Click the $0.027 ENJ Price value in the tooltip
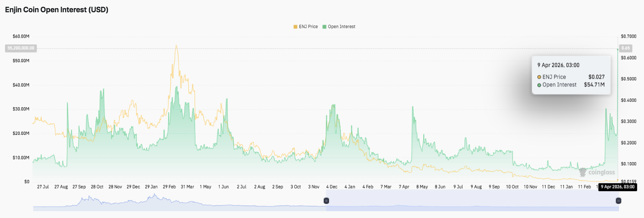644x218 pixels. [596, 77]
